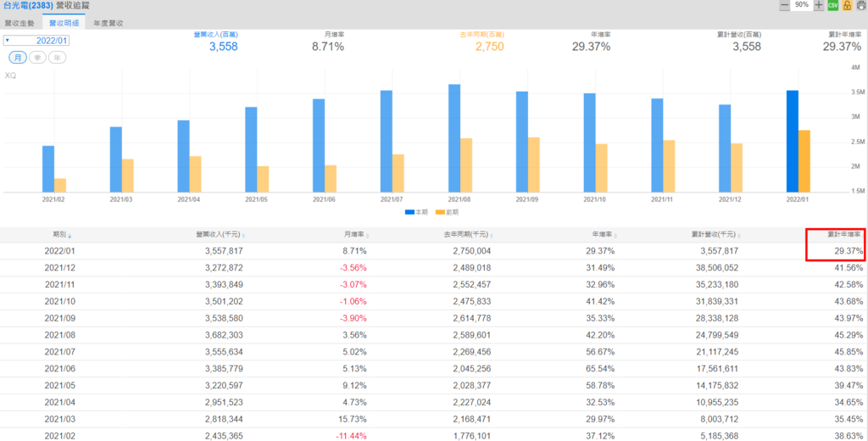Click the -1.06% monthly growth cell
Screen dimensions: 868x441
click(353, 301)
